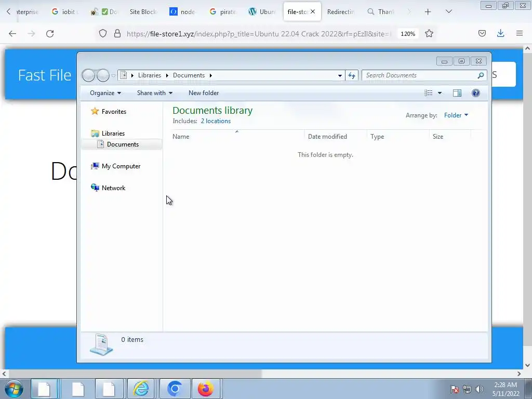Click the refresh button beside address bar

352,76
